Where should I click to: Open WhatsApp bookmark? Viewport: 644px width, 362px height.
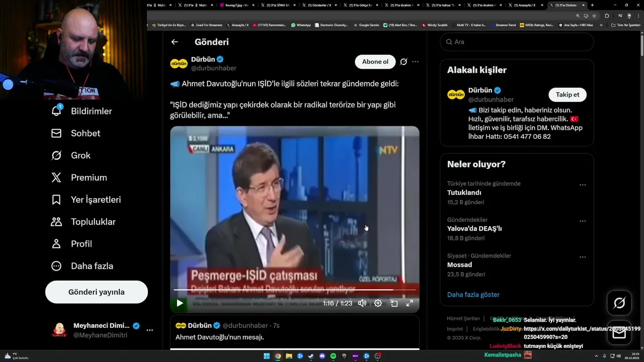point(301,25)
